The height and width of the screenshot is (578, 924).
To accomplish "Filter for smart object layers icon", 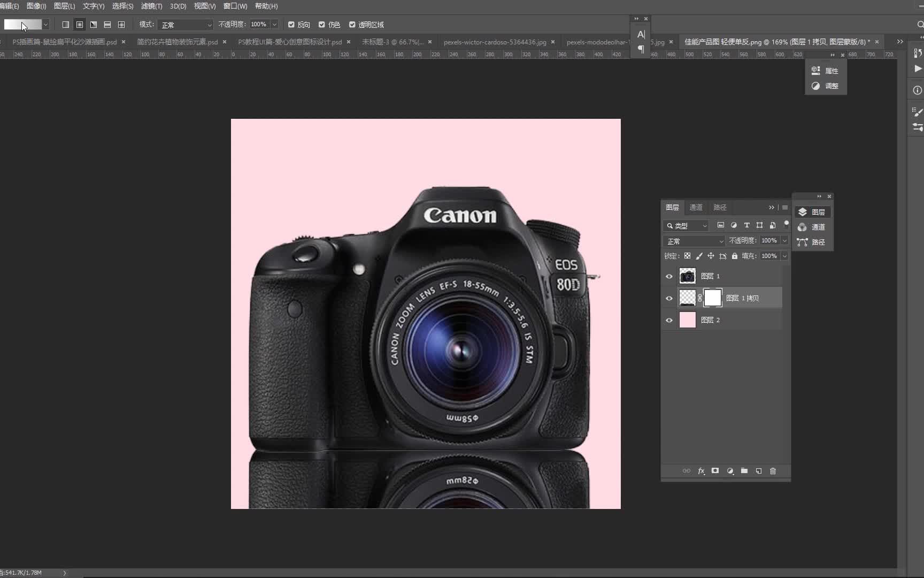I will pyautogui.click(x=773, y=225).
